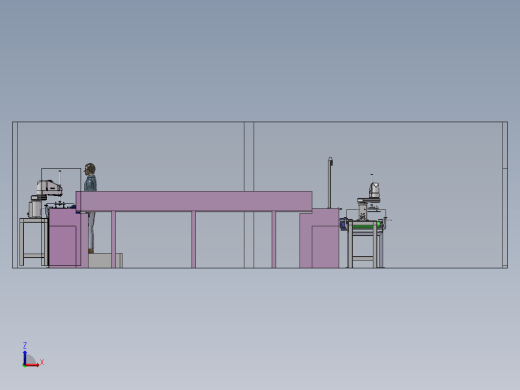Select the middle pink support leg of the table
Viewport: 520px width, 390px height.
(x=193, y=239)
